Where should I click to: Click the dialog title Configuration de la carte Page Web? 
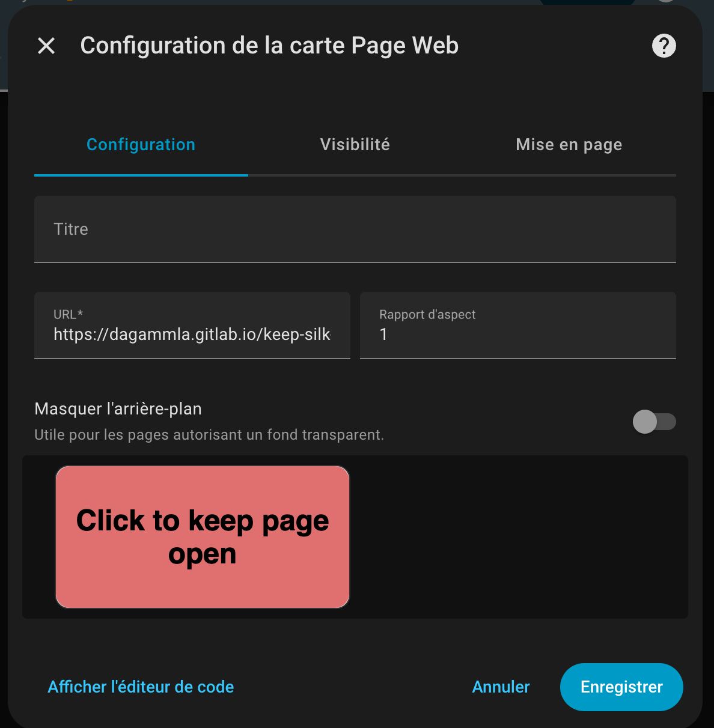[269, 46]
